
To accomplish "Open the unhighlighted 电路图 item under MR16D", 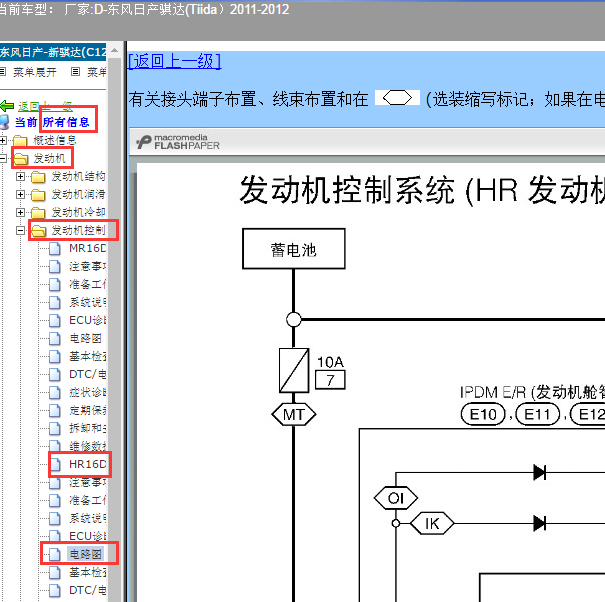I will point(85,338).
